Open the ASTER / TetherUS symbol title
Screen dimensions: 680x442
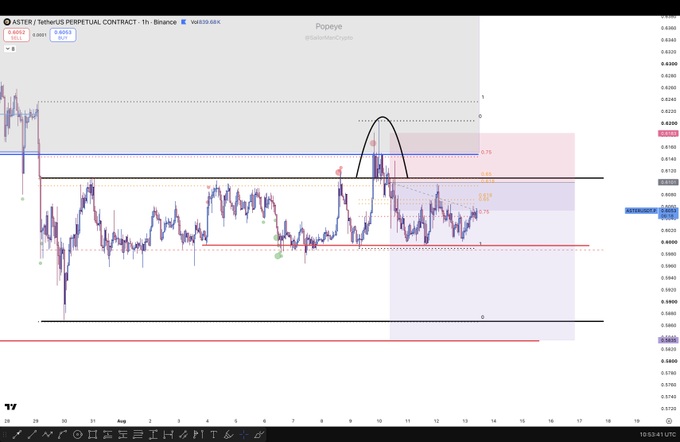coord(94,22)
